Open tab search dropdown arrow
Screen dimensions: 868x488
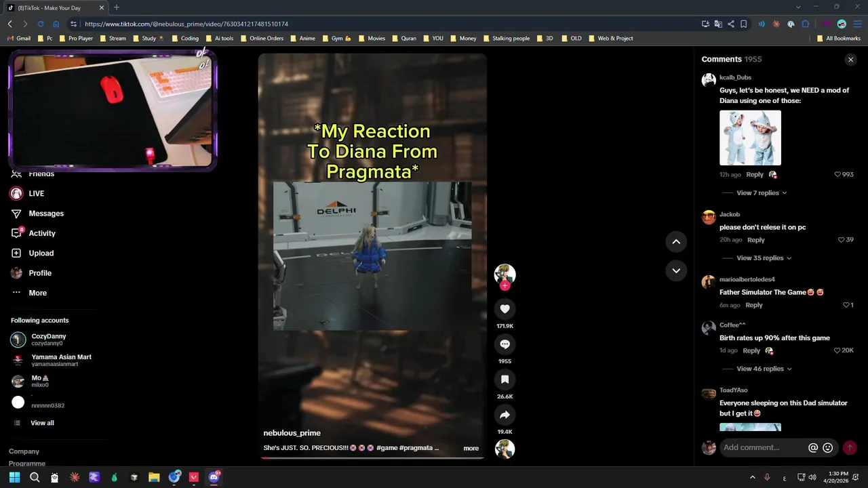point(798,7)
